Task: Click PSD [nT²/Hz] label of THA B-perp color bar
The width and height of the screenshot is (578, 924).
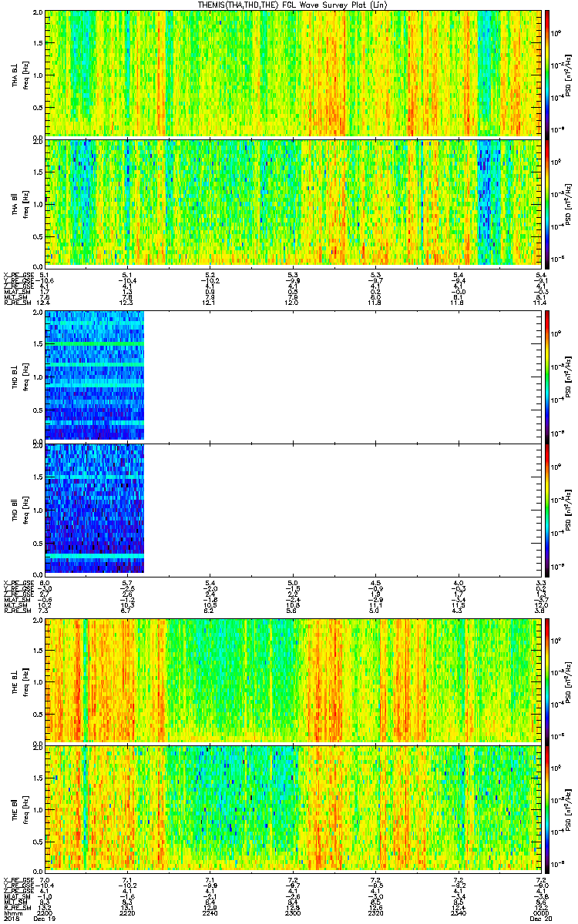Action: tap(568, 74)
